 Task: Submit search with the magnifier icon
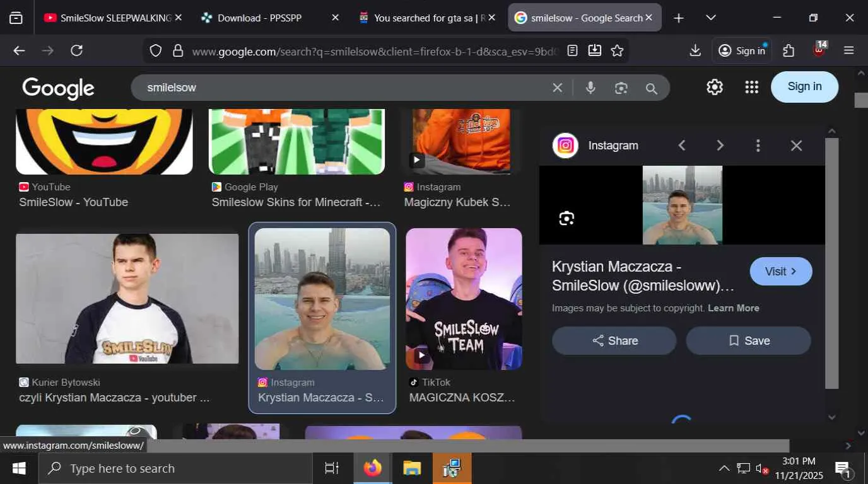pyautogui.click(x=652, y=88)
